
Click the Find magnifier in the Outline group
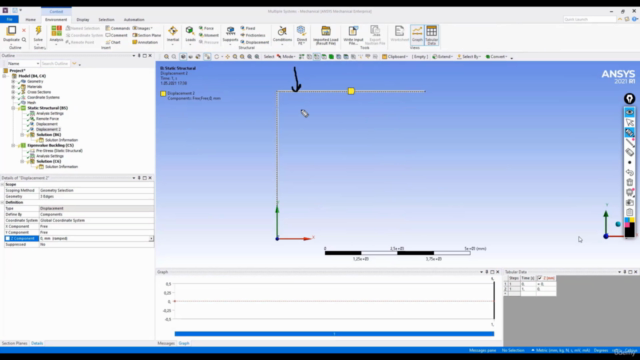coord(24,40)
